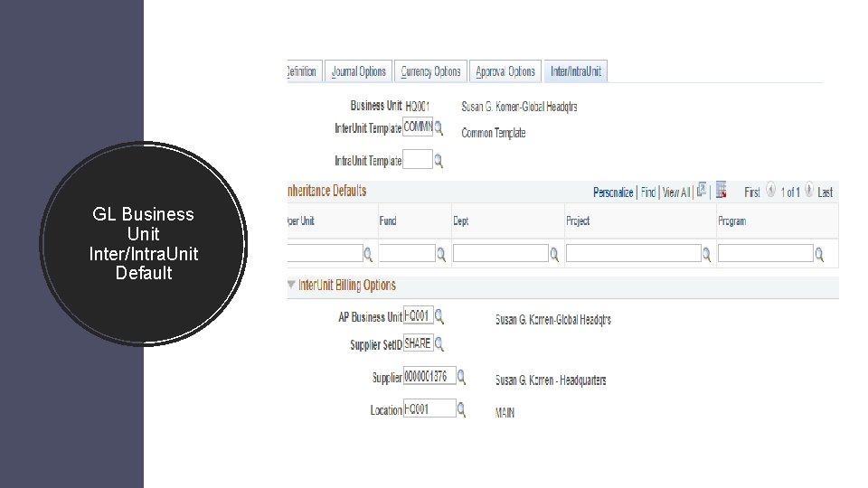
Task: Click the Program input box
Action: pyautogui.click(x=766, y=253)
